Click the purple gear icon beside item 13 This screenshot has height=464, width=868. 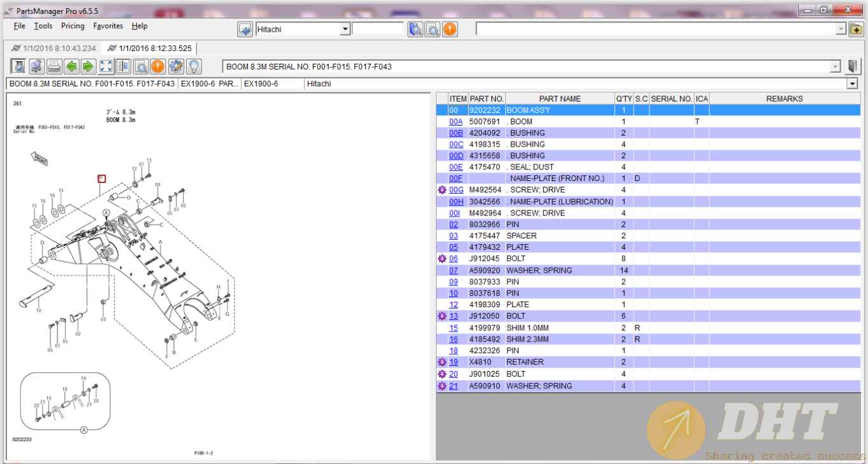(442, 316)
